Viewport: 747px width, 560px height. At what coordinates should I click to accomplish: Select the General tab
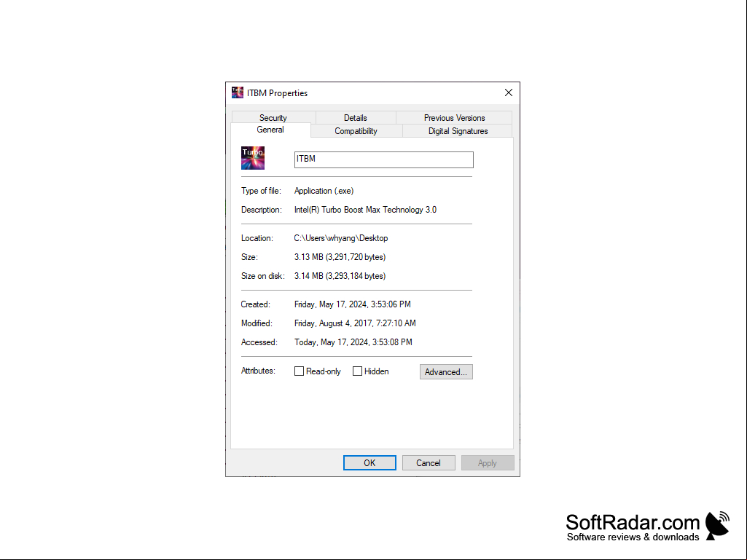tap(270, 130)
